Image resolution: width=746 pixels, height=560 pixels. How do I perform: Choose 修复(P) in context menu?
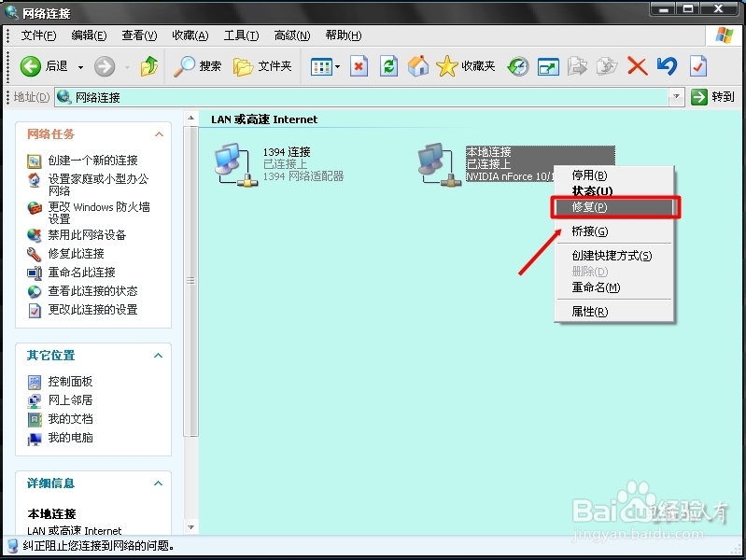[615, 207]
